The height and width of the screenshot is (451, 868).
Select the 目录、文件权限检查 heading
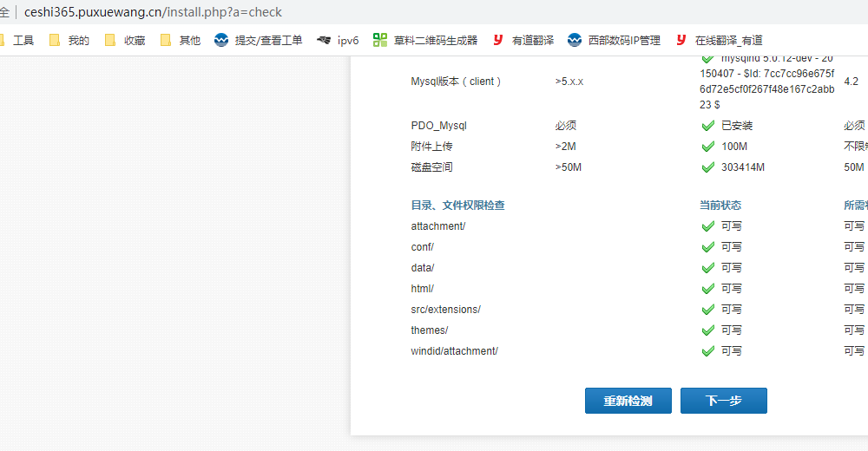(457, 206)
